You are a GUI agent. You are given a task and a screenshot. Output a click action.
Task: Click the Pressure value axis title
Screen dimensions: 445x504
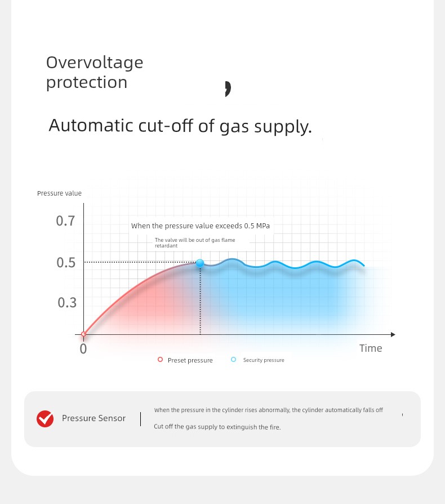coord(59,193)
